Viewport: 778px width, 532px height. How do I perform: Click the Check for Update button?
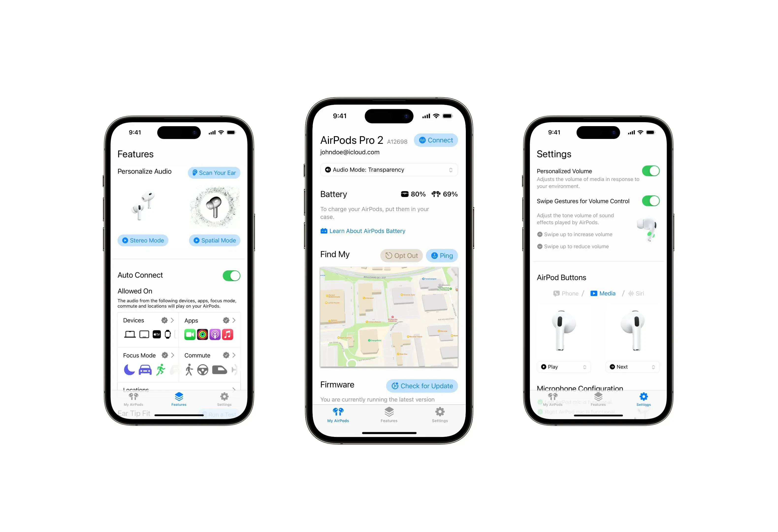click(x=422, y=386)
